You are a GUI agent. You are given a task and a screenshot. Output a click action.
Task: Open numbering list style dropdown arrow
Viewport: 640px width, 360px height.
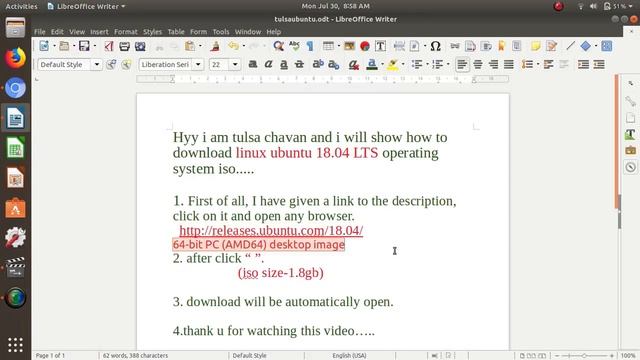[x=448, y=64]
